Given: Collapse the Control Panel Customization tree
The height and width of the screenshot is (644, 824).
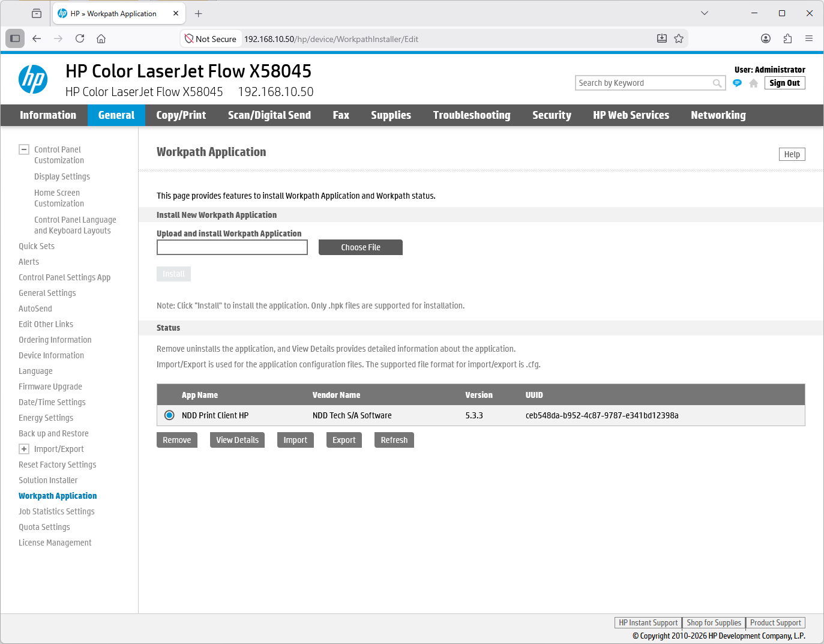Looking at the screenshot, I should (x=24, y=149).
